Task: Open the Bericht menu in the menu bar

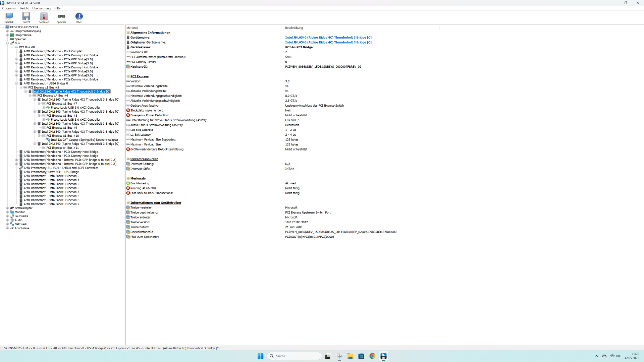Action: [x=24, y=8]
